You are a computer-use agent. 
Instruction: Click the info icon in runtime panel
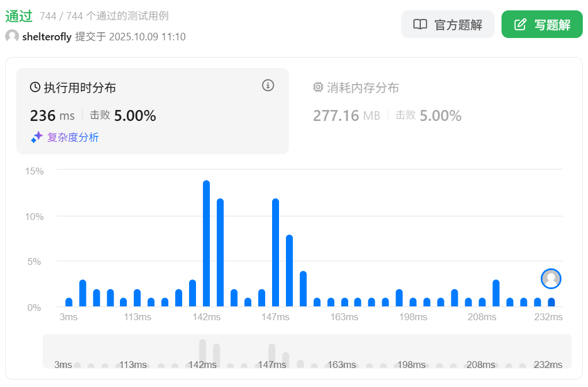(267, 86)
